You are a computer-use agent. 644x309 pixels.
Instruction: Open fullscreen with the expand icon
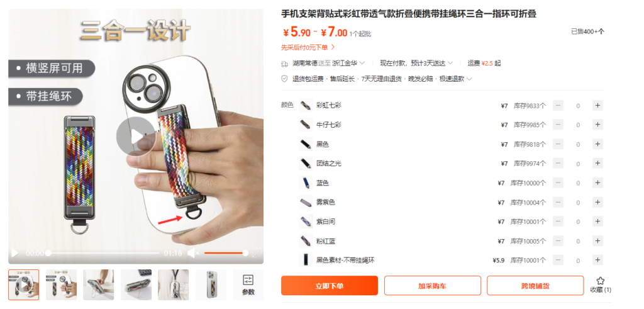257,253
